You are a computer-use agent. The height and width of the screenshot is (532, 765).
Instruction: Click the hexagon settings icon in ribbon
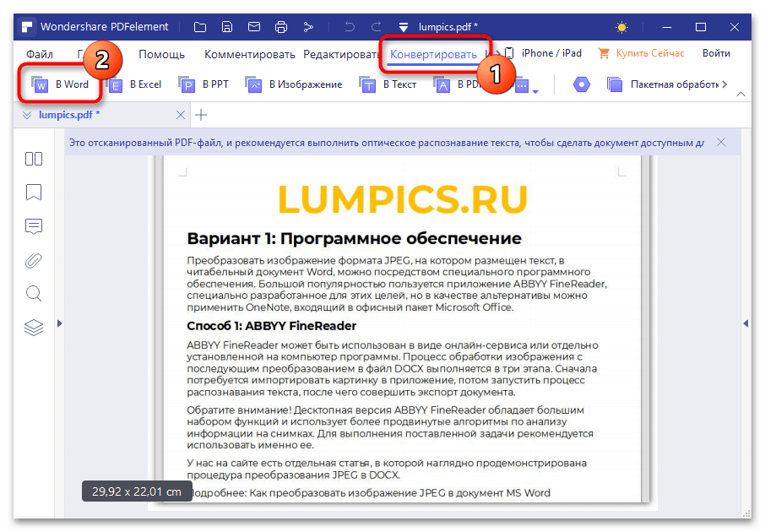tap(581, 84)
